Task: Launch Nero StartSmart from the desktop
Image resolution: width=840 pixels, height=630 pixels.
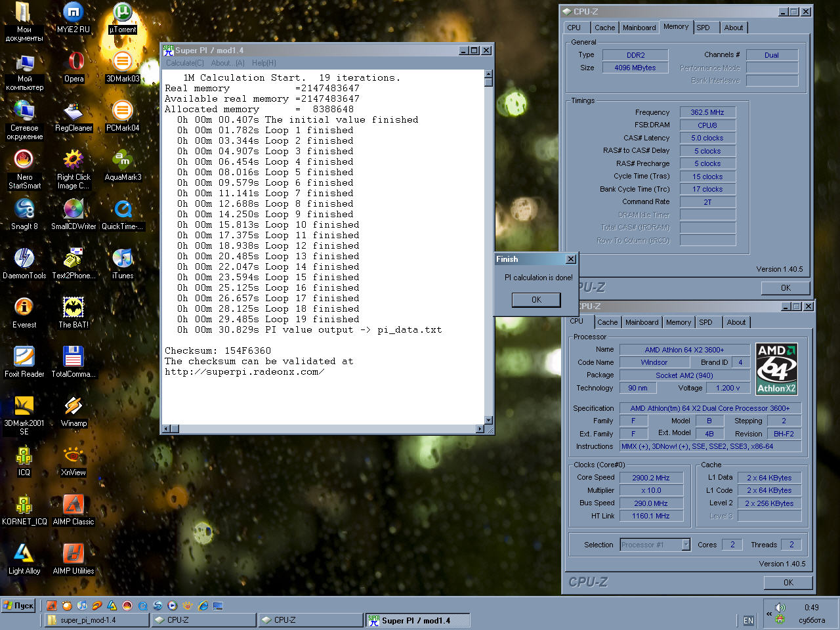Action: tap(24, 169)
